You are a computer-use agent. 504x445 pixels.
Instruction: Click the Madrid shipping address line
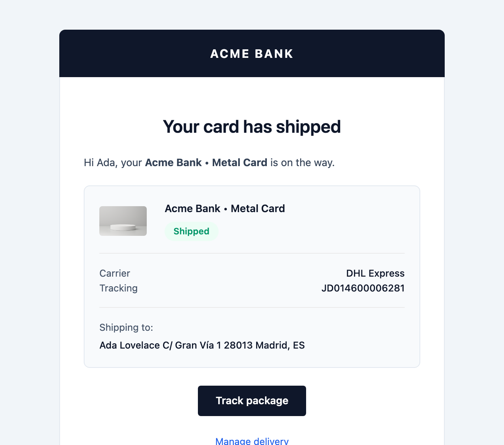(202, 345)
